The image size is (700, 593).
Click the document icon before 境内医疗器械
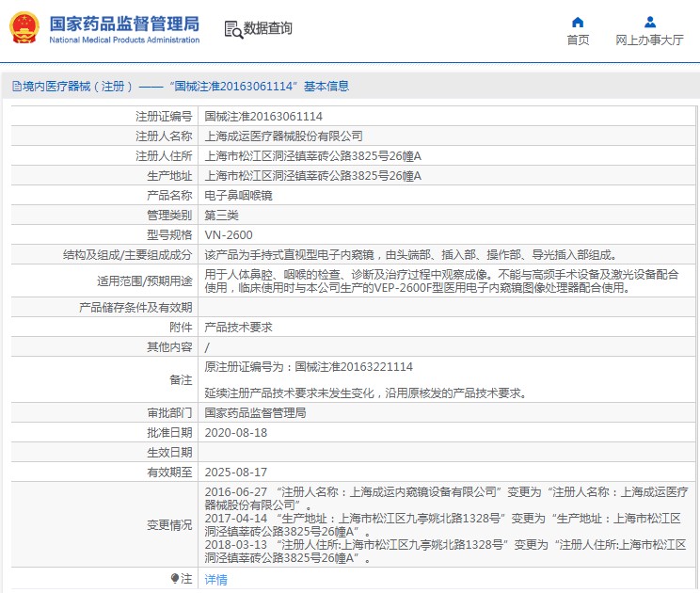(17, 87)
